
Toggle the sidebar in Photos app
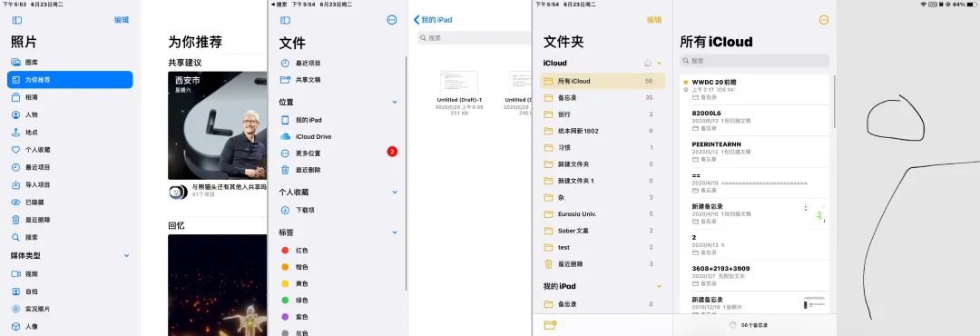click(17, 20)
